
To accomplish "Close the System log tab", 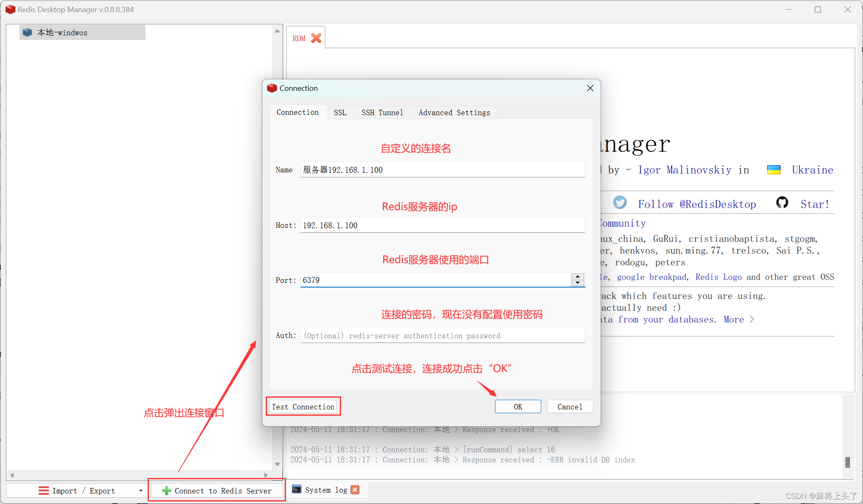I will (355, 490).
